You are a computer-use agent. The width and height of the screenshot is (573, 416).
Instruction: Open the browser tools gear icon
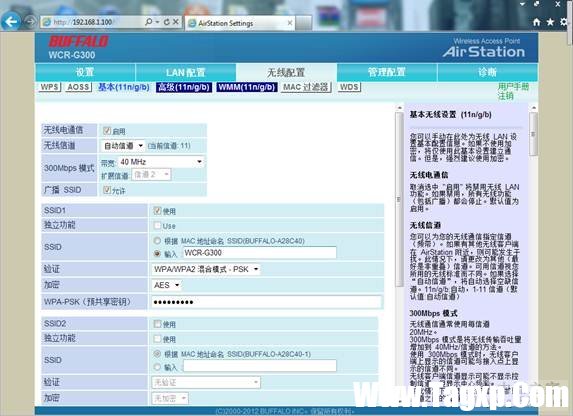(x=564, y=22)
